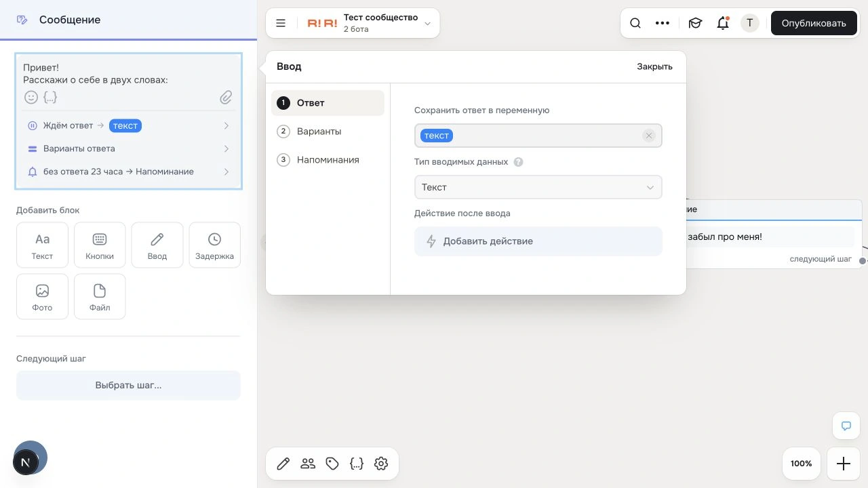Add a Файл block
The height and width of the screenshot is (488, 868).
[100, 296]
